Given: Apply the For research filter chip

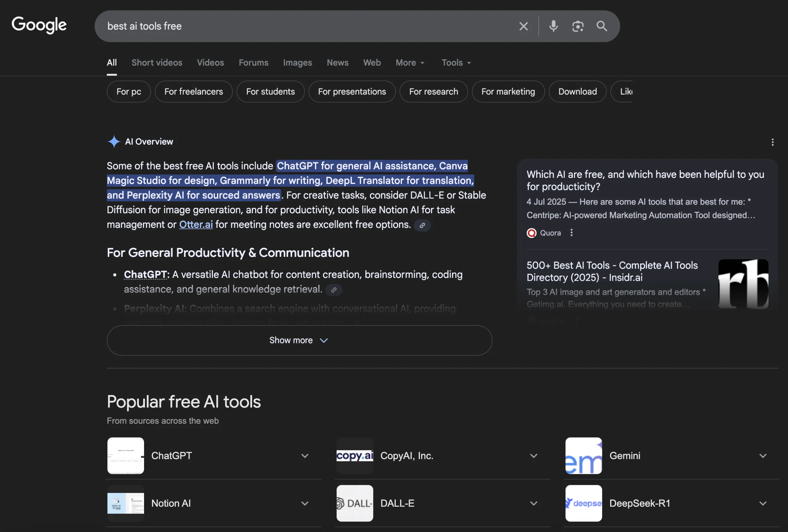Looking at the screenshot, I should pos(433,91).
